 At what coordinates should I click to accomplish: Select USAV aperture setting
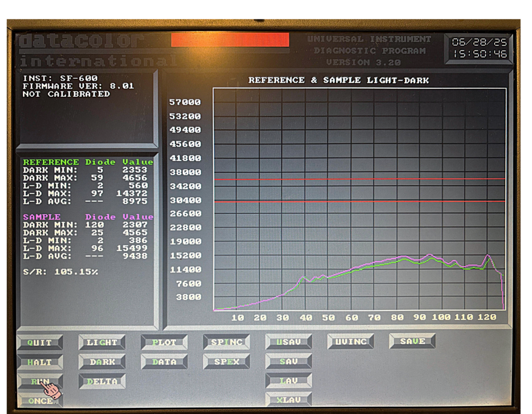288,342
